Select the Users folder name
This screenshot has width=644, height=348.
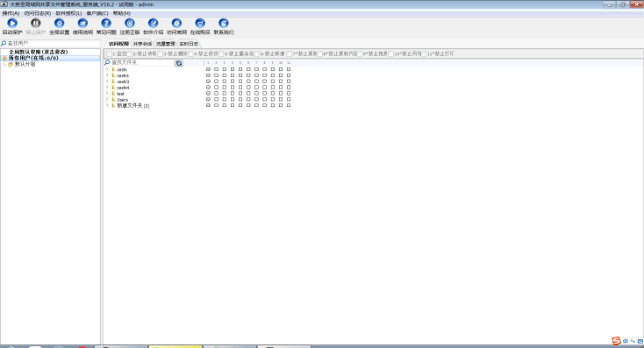[x=122, y=100]
